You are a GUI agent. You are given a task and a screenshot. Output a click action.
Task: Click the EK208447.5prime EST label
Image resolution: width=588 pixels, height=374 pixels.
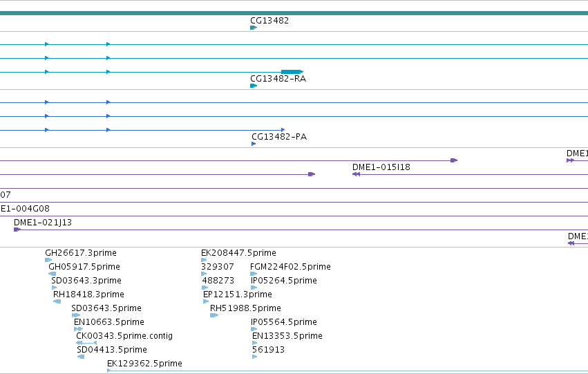238,253
